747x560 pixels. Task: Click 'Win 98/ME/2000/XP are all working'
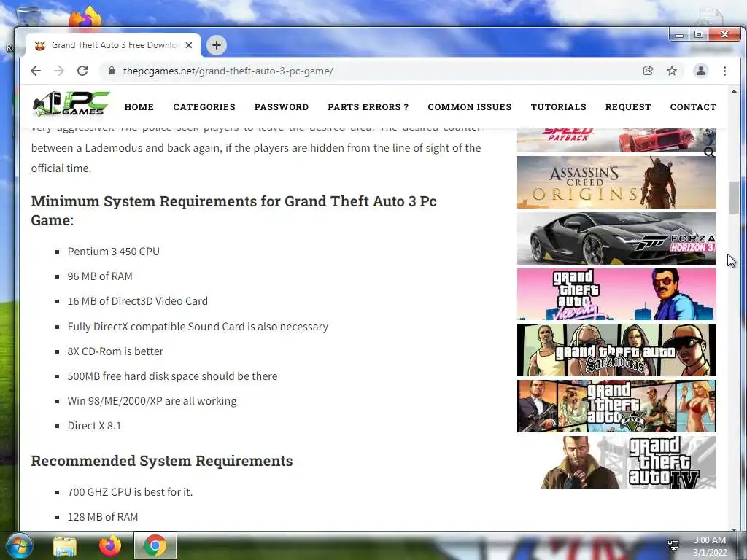[x=152, y=401]
